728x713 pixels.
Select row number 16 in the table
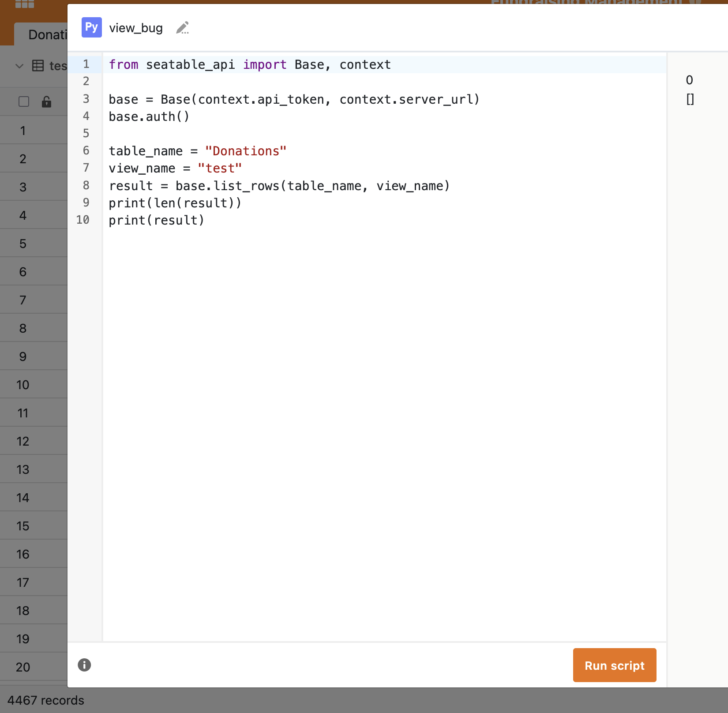pos(23,554)
